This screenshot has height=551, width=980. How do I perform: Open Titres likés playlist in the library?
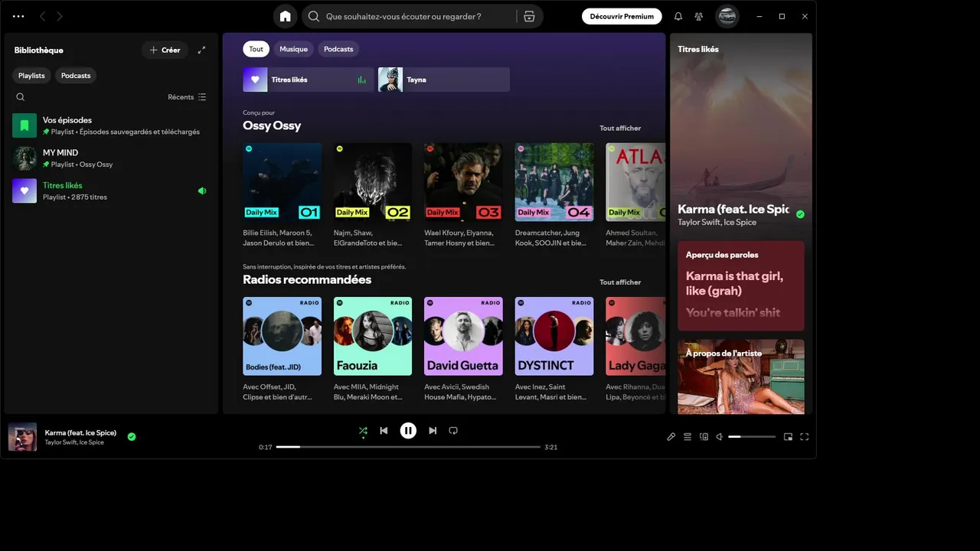click(111, 191)
